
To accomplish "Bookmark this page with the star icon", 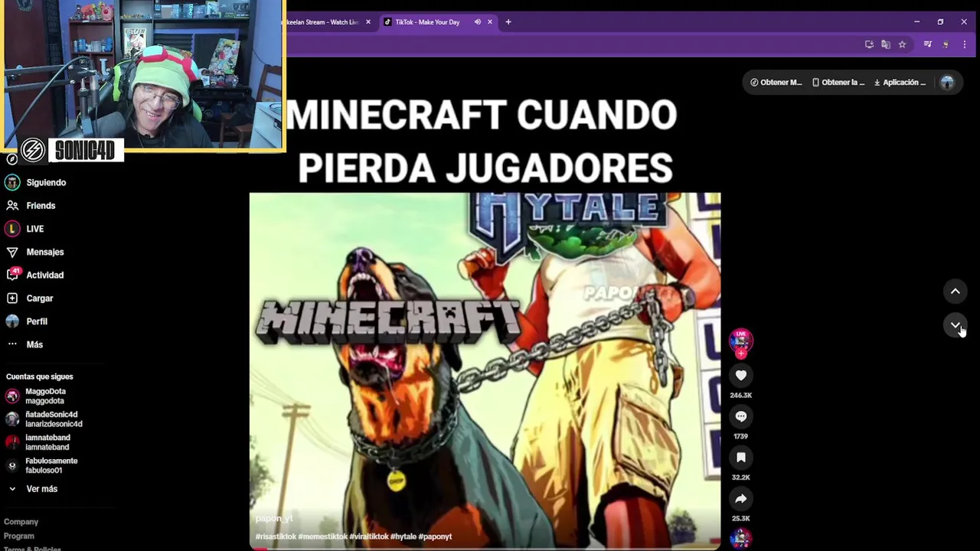I will click(902, 44).
